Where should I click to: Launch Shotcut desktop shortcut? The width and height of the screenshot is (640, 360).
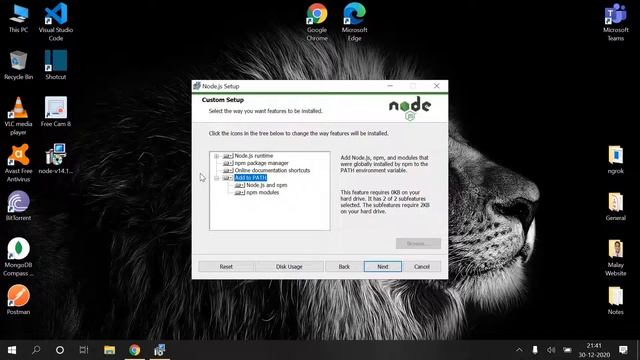tap(56, 65)
